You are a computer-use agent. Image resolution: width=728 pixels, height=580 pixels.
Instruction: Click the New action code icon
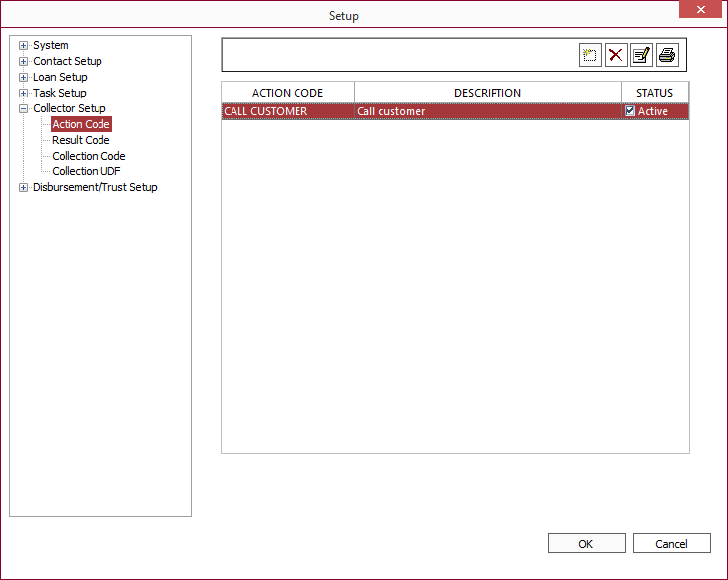590,56
